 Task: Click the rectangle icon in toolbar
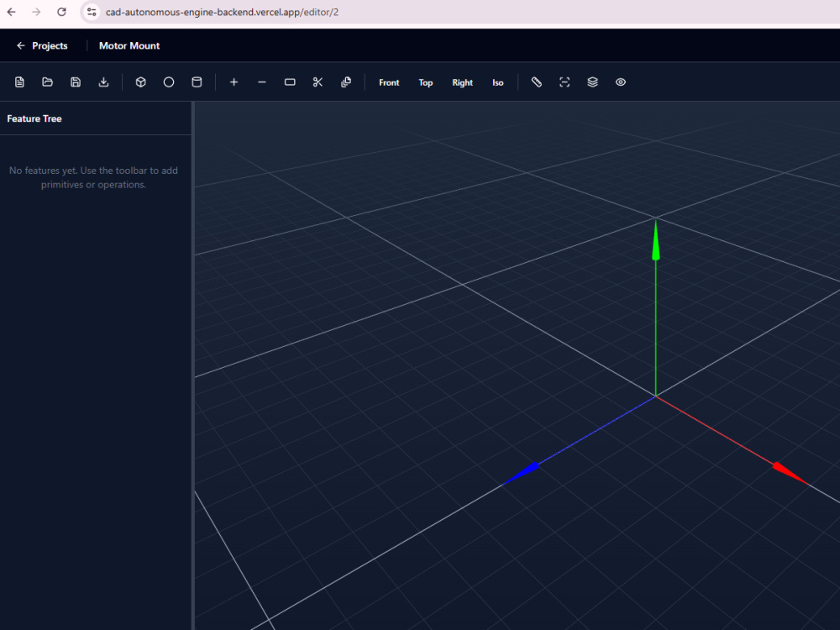click(290, 82)
